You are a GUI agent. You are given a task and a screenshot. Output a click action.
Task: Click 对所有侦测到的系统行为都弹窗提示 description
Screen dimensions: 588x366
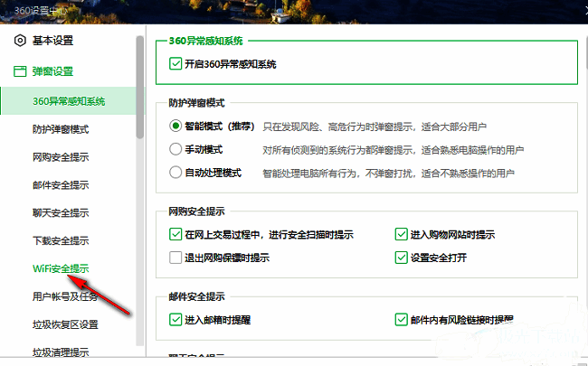tap(393, 150)
